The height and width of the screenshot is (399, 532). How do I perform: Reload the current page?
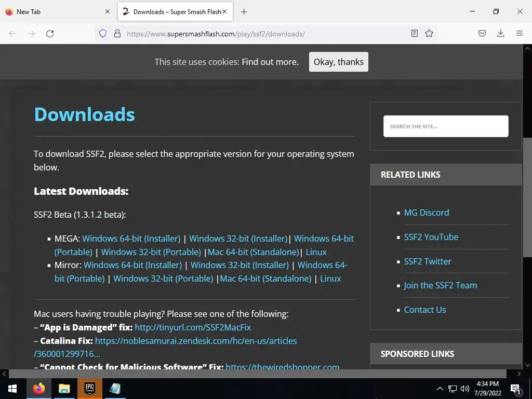click(50, 34)
